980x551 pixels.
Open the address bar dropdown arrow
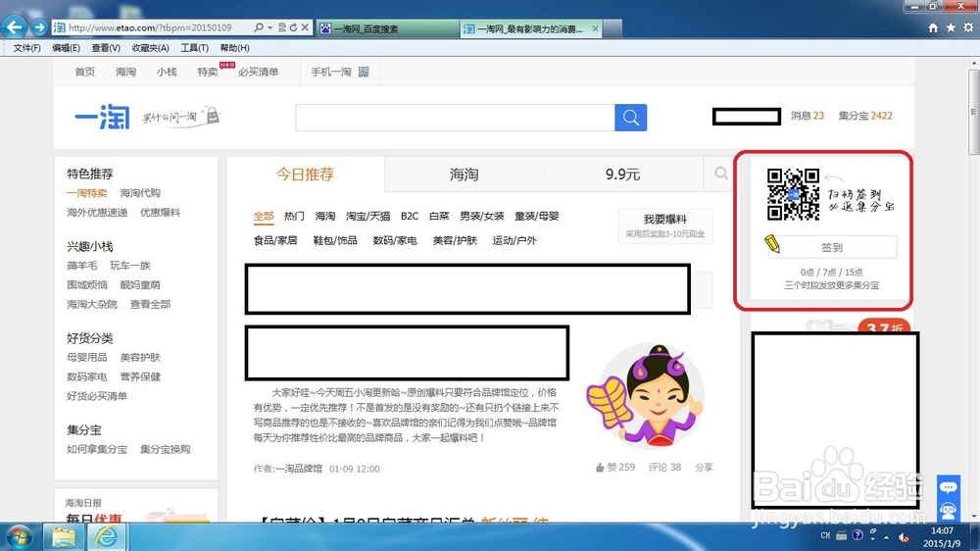click(270, 27)
